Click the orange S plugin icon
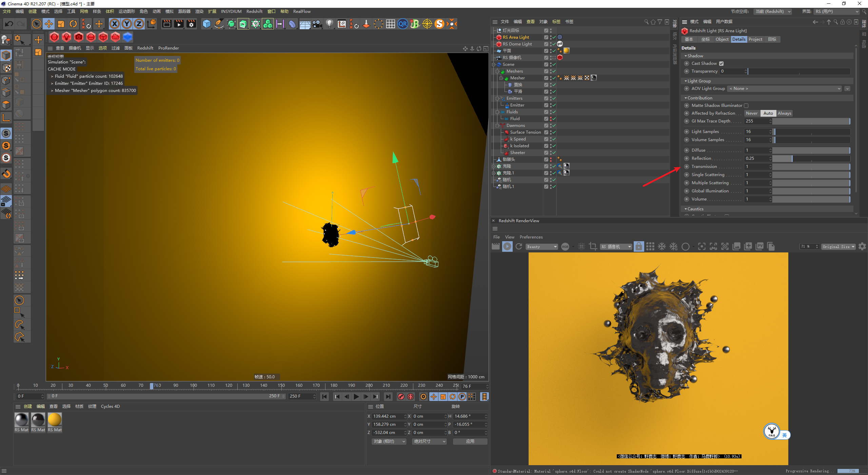 pos(439,24)
